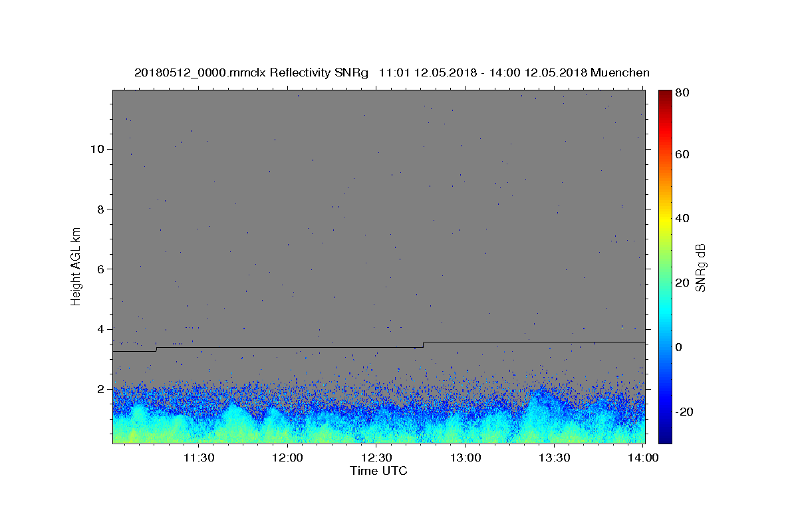
Task: Click the 'Time UTC' x-axis label
Action: coord(378,471)
